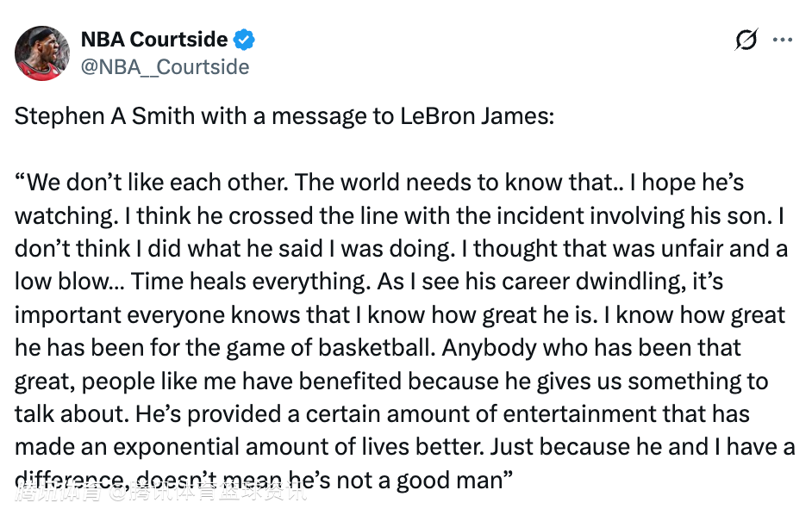This screenshot has height=515, width=812.
Task: Open the three-dot more options menu
Action: 782,40
